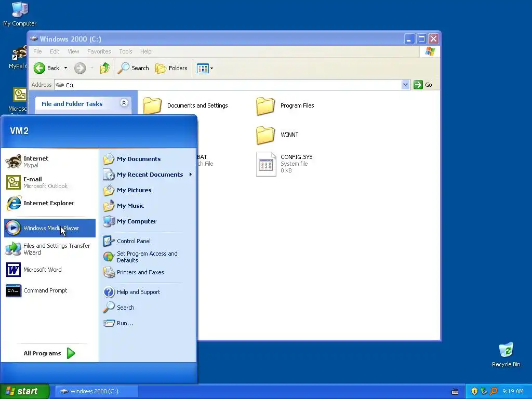Select Recycle Bin desktop icon

pyautogui.click(x=506, y=354)
